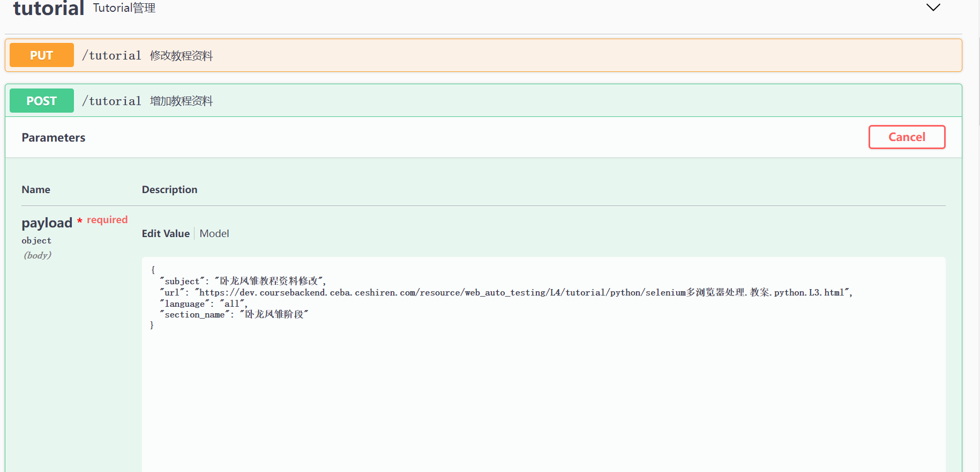This screenshot has width=980, height=472.
Task: Expand the PUT /tutorial operation path
Action: pos(111,56)
